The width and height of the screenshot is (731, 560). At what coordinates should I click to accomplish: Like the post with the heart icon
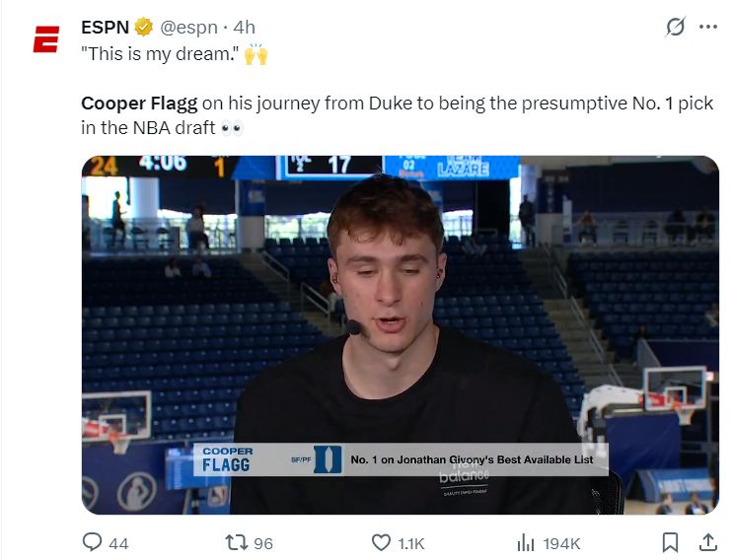click(x=381, y=542)
